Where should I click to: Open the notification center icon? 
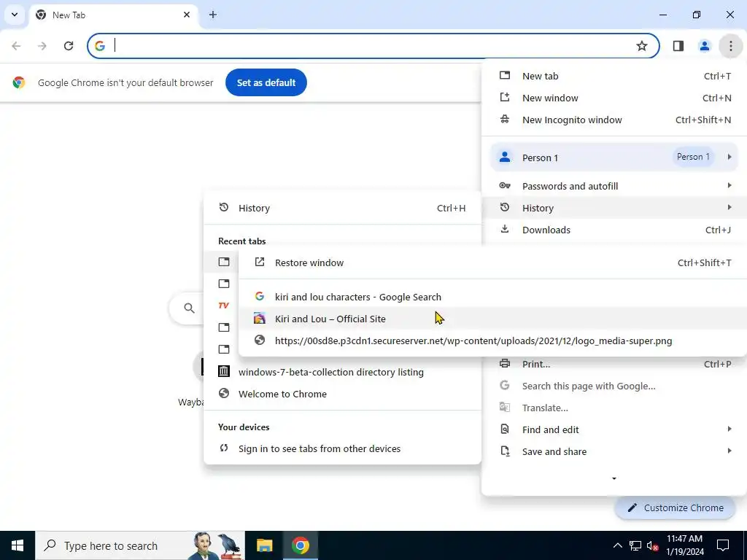pos(723,545)
